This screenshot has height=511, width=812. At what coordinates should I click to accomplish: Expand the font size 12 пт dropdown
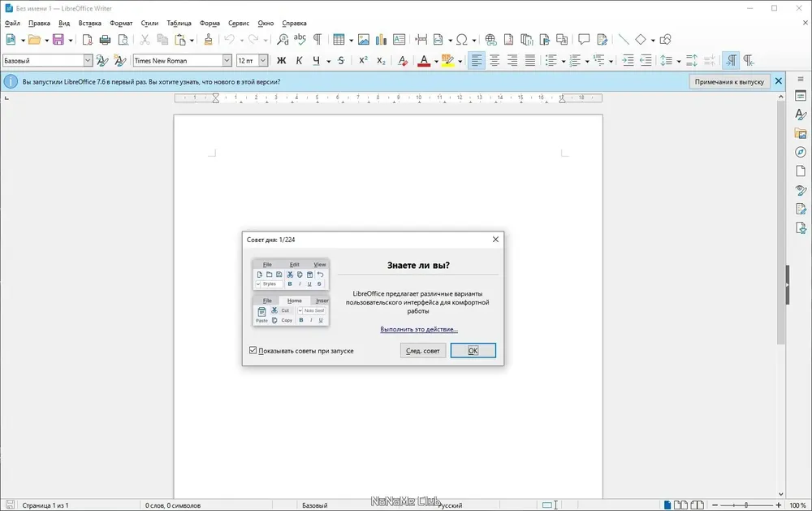click(x=263, y=61)
